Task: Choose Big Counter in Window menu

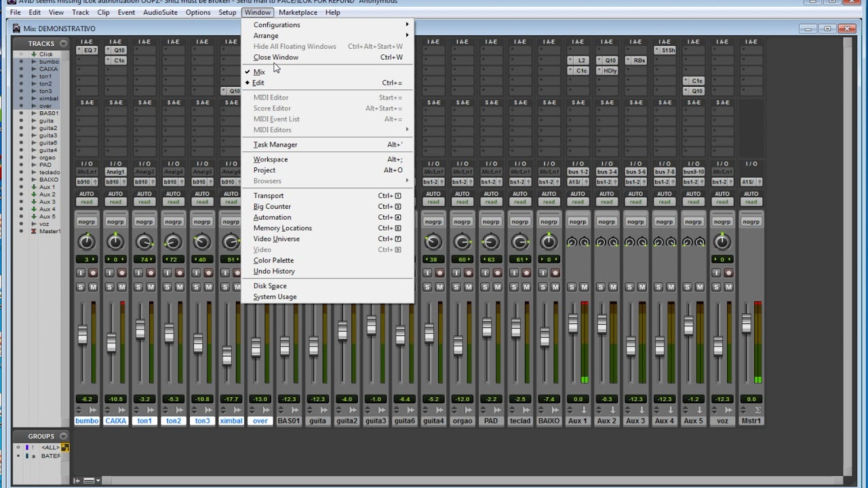Action: tap(328, 207)
